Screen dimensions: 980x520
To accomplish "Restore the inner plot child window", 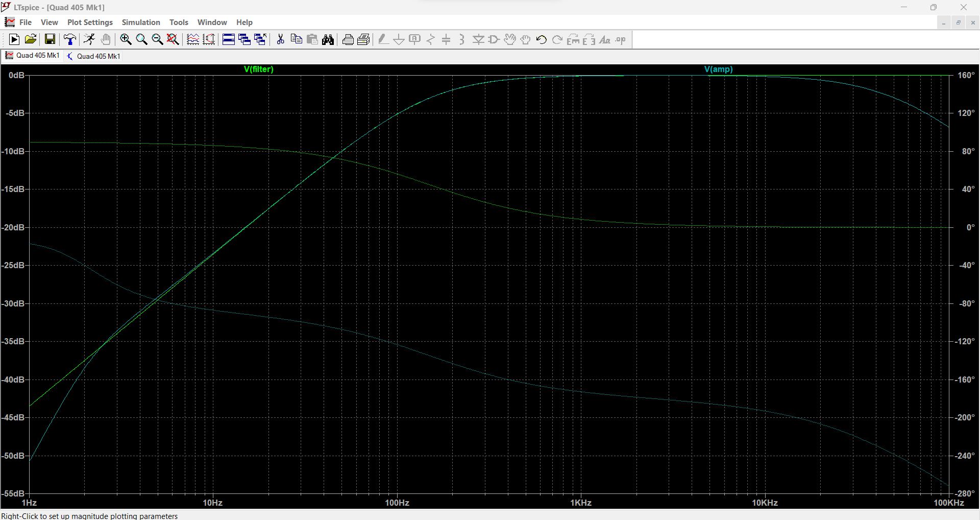I will pos(959,22).
